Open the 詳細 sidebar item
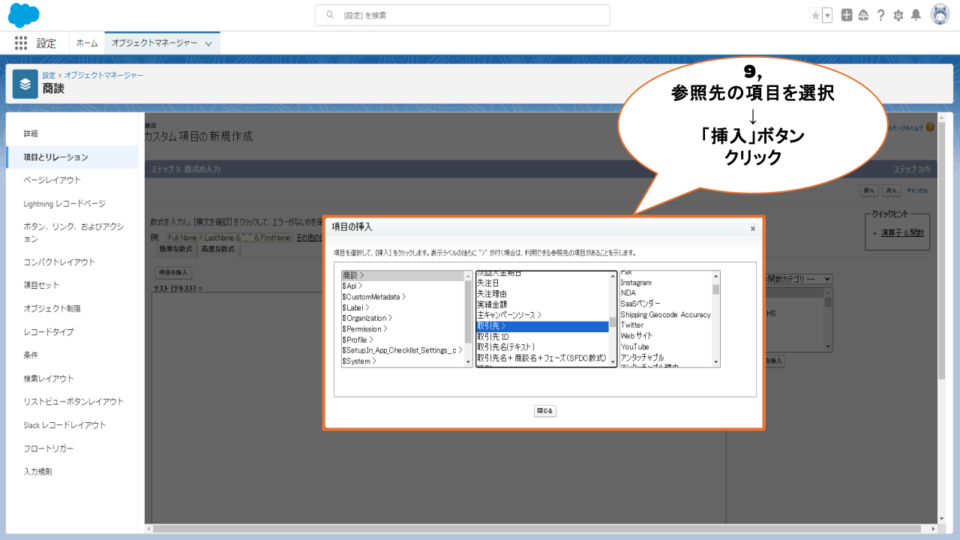The image size is (960, 540). click(x=31, y=133)
